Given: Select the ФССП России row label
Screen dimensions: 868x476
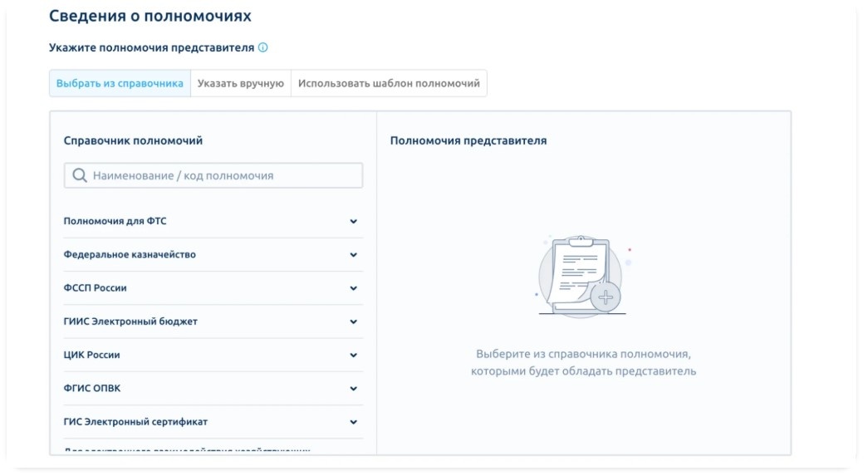Looking at the screenshot, I should pyautogui.click(x=96, y=287).
